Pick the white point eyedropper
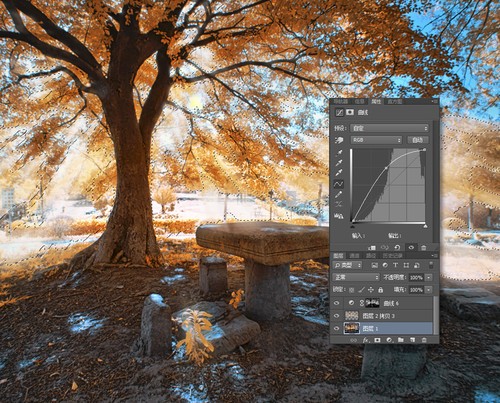 (x=339, y=173)
